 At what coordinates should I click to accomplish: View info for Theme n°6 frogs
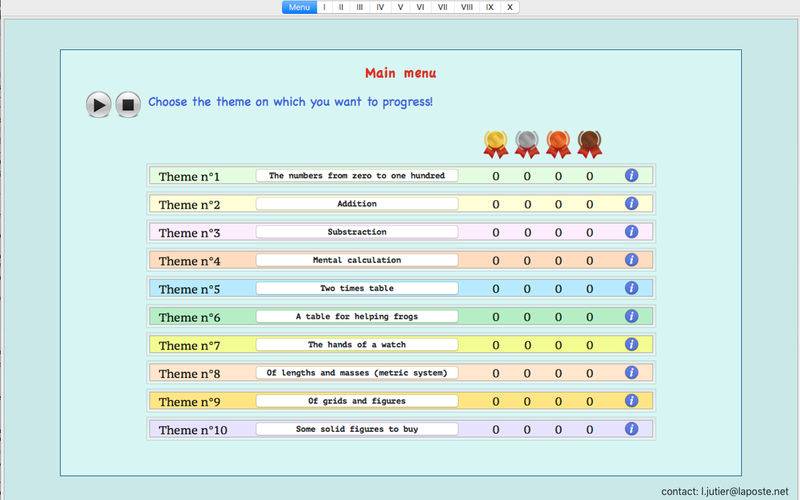click(x=631, y=316)
